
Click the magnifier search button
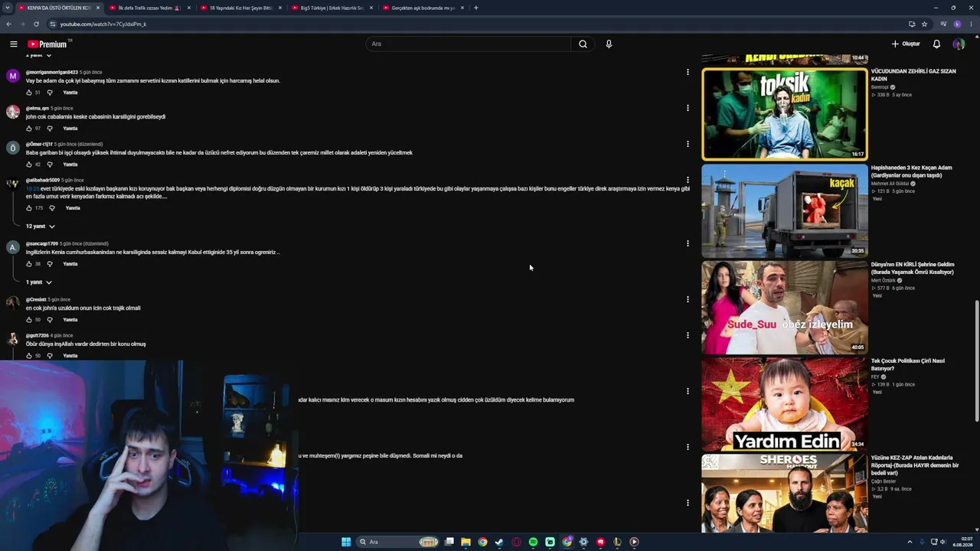(x=583, y=44)
